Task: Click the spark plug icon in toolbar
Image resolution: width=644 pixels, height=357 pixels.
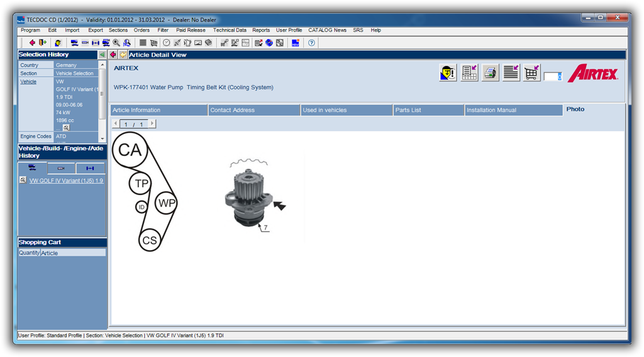Action: coord(177,43)
